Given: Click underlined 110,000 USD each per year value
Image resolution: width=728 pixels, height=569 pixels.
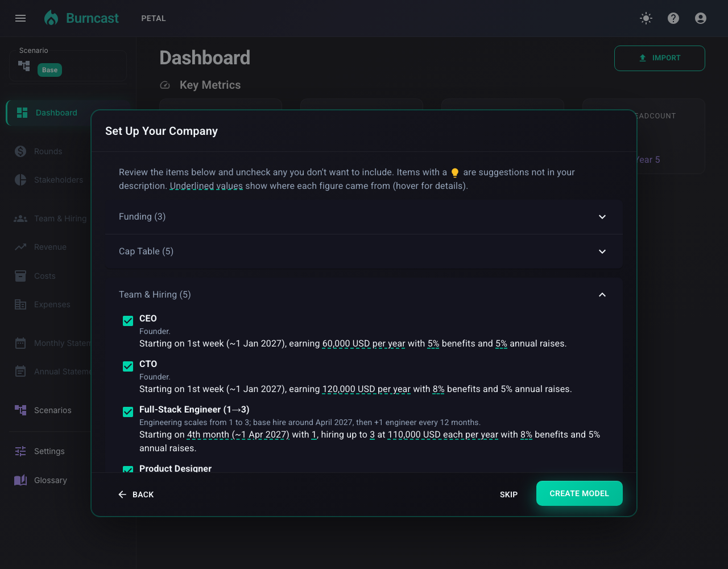Looking at the screenshot, I should coord(443,435).
